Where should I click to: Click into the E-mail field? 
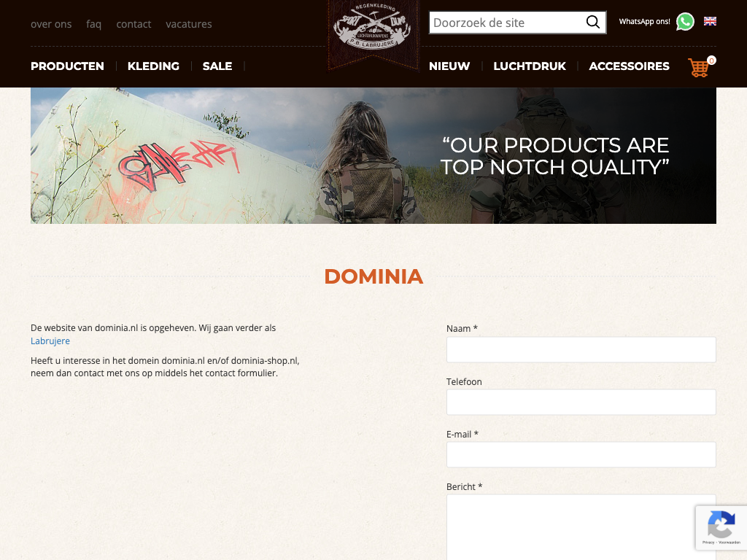581,454
